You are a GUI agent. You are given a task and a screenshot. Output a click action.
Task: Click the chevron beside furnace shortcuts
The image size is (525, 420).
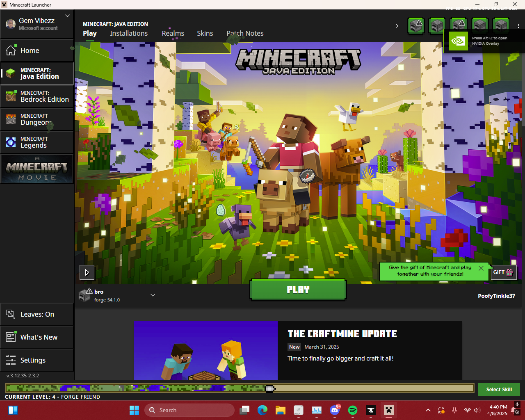coord(397,26)
